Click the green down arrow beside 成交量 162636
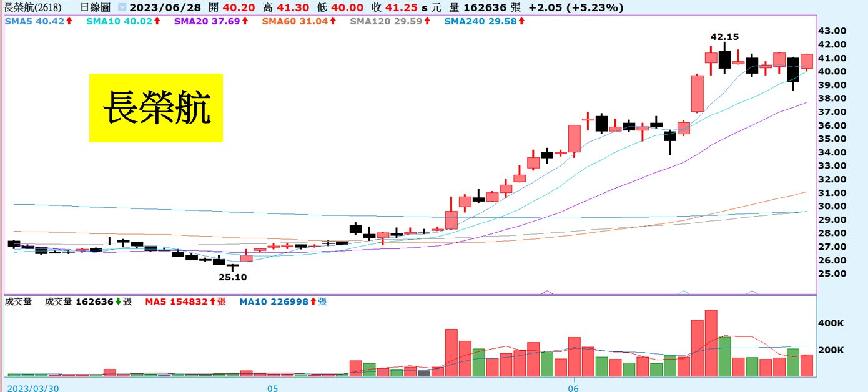This screenshot has width=868, height=392. point(118,301)
